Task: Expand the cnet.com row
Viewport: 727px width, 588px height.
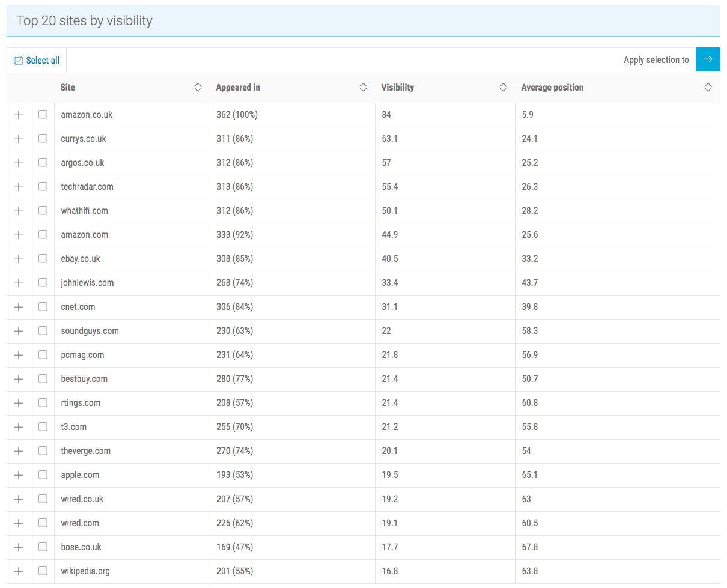Action: (19, 307)
